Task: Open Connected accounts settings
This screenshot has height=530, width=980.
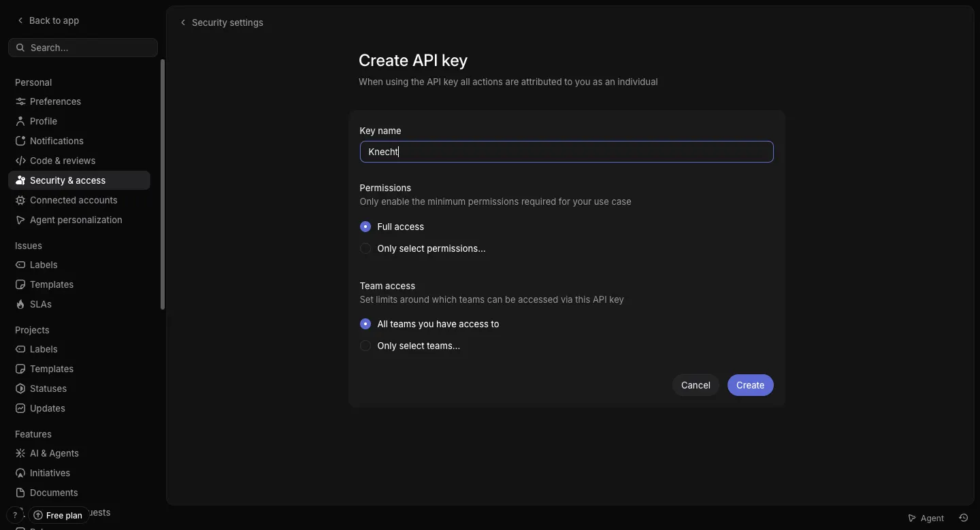Action: [x=79, y=200]
